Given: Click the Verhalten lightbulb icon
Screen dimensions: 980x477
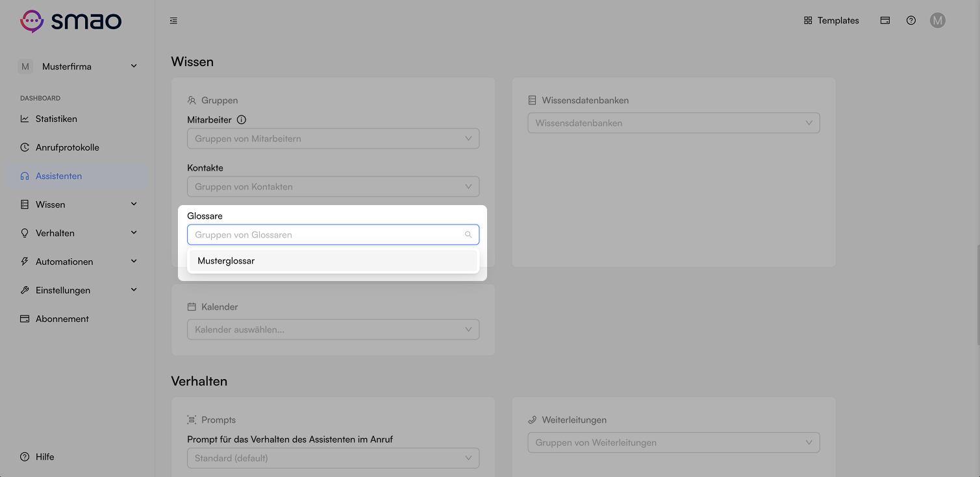Looking at the screenshot, I should coord(25,233).
